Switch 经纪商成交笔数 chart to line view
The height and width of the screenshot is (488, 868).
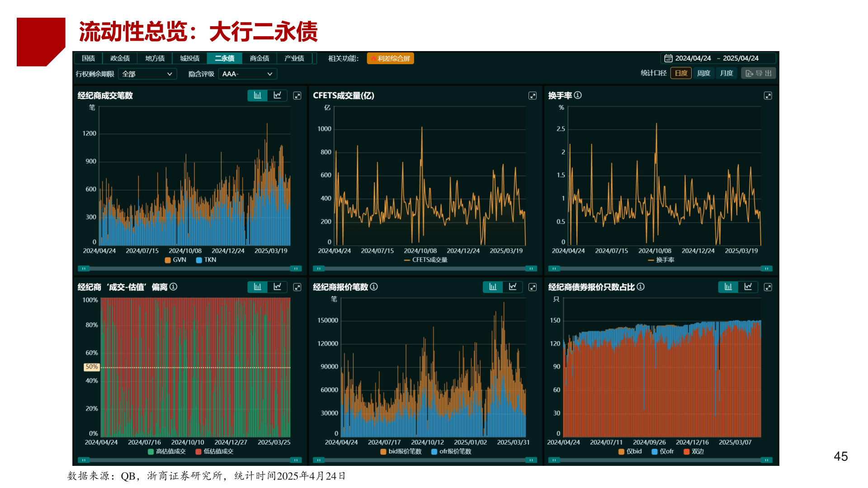[278, 96]
